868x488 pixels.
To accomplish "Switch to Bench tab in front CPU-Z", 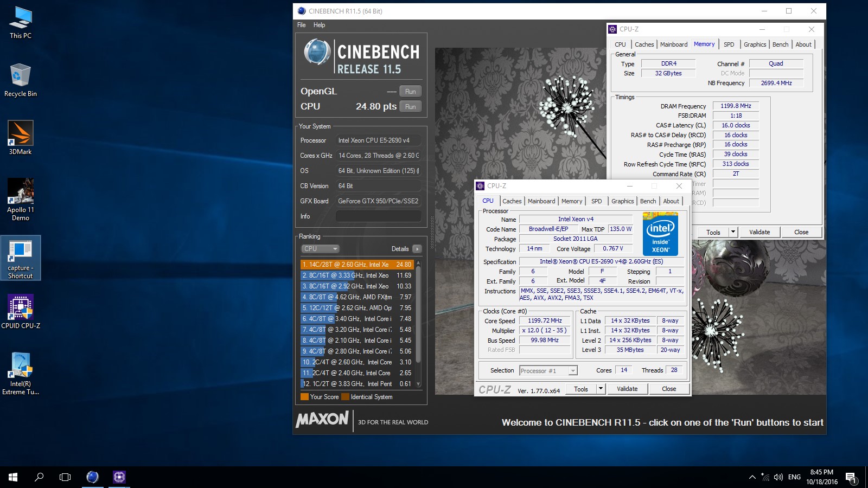I will click(x=648, y=201).
